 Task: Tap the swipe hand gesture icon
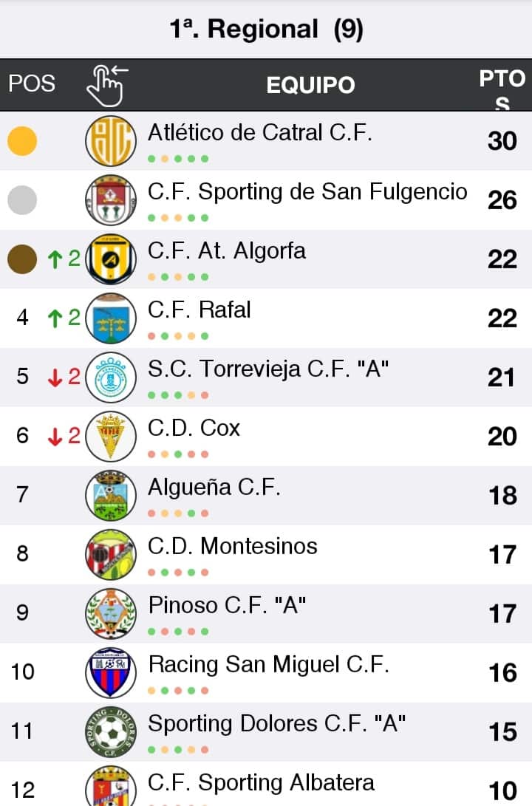[x=107, y=85]
